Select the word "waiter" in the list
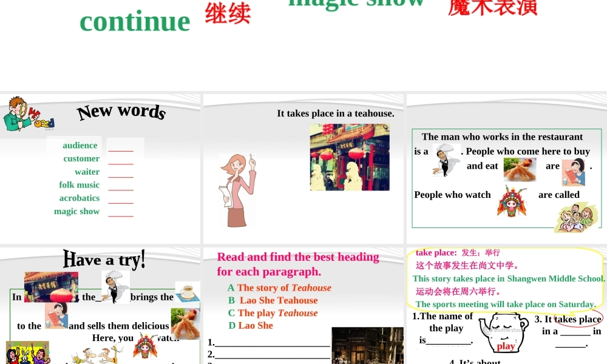The height and width of the screenshot is (364, 607). tap(87, 172)
